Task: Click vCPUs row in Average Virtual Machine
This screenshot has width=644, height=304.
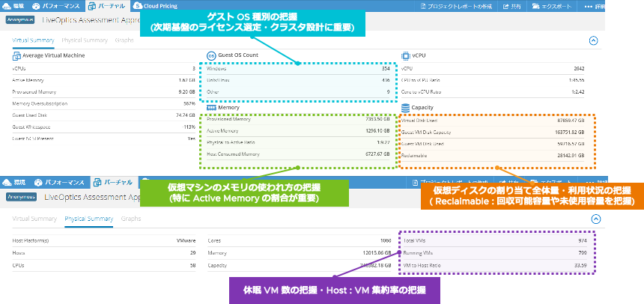Action: coord(104,69)
